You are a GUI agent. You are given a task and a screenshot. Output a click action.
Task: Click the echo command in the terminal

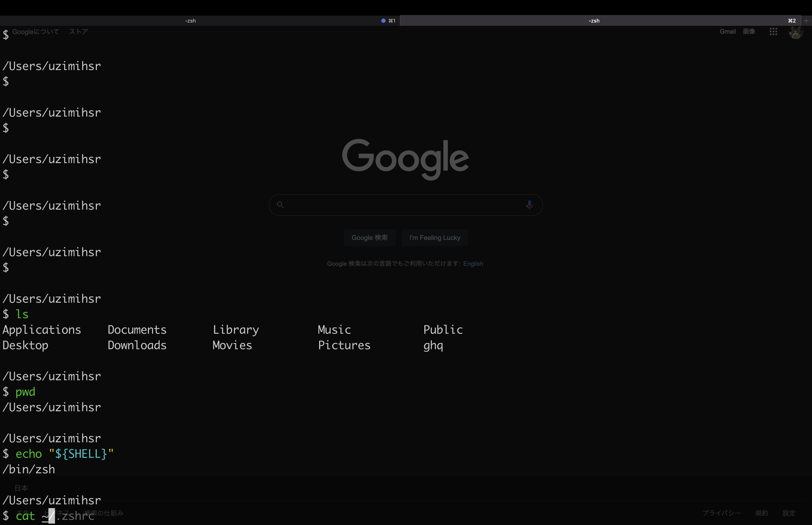(x=29, y=454)
